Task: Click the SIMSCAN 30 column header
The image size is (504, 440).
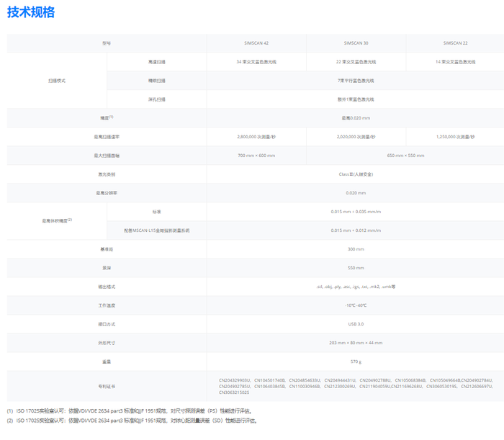Action: (356, 43)
